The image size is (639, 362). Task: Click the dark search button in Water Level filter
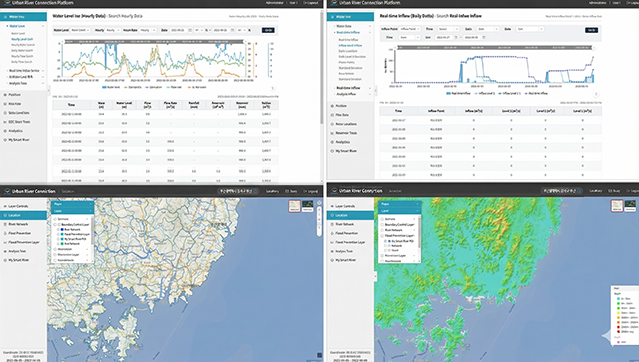coord(268,30)
